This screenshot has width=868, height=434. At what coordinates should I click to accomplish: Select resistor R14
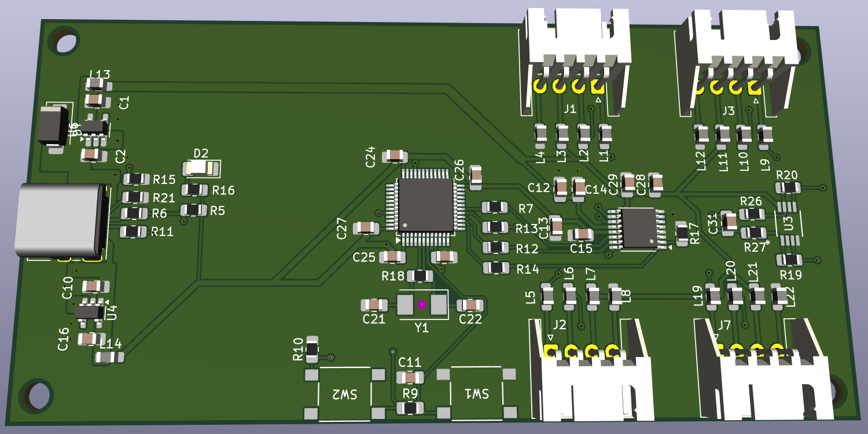tap(496, 267)
